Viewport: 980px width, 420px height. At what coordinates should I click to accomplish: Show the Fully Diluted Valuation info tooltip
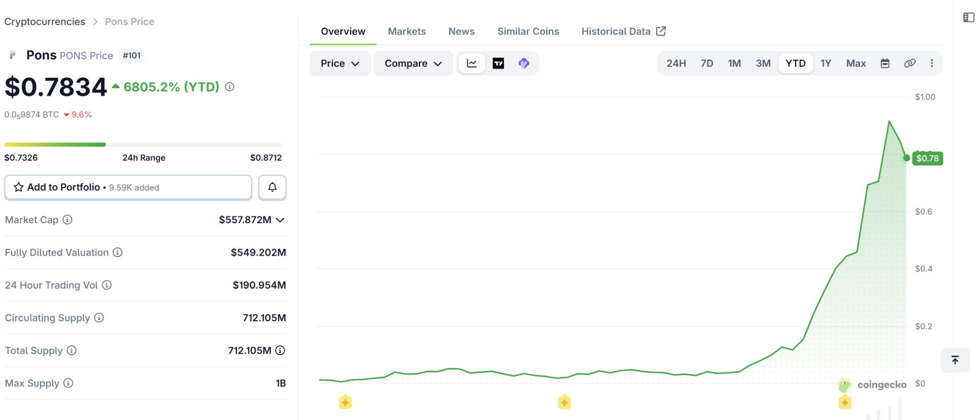[x=118, y=252]
